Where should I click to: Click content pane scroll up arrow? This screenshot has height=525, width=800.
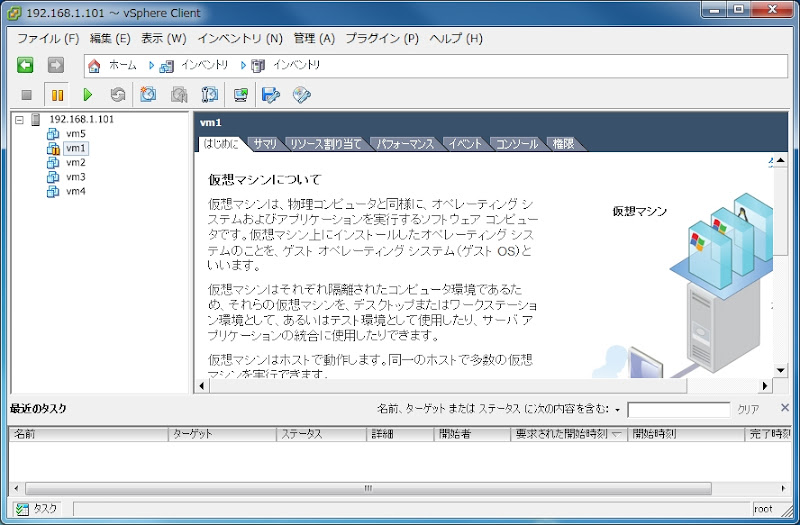(x=780, y=160)
